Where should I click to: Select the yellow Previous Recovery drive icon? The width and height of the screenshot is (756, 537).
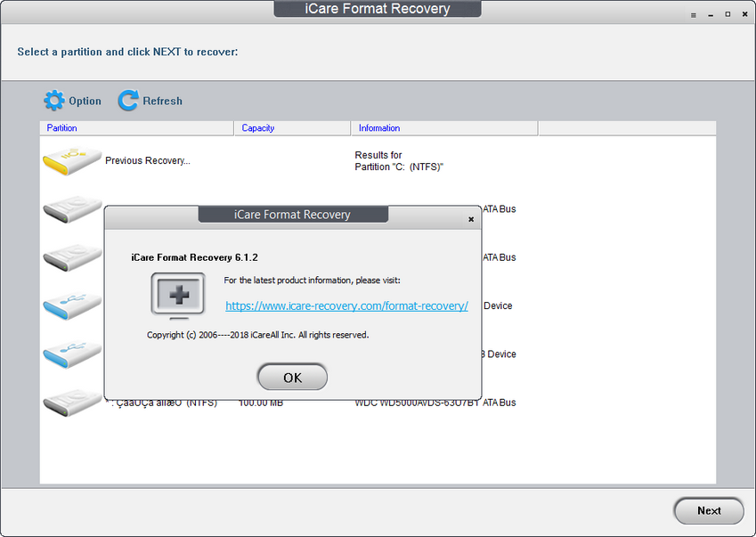[x=72, y=161]
